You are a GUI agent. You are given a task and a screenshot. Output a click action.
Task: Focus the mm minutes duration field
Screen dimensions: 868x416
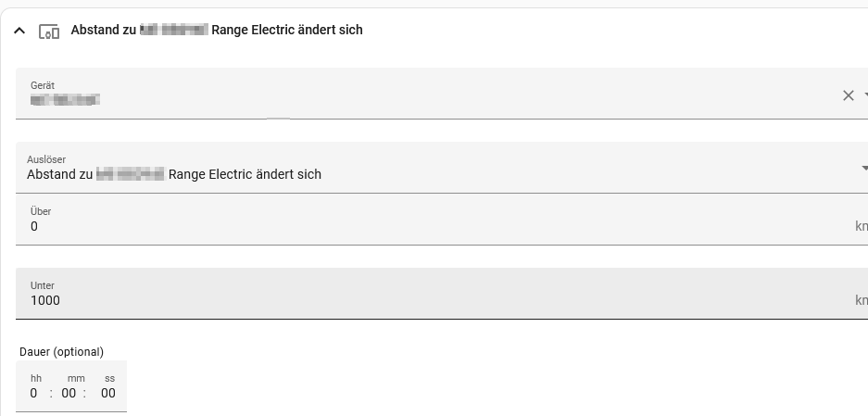(x=69, y=393)
